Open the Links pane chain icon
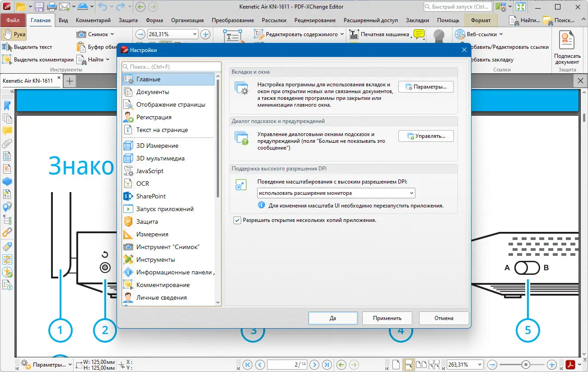 [7, 232]
